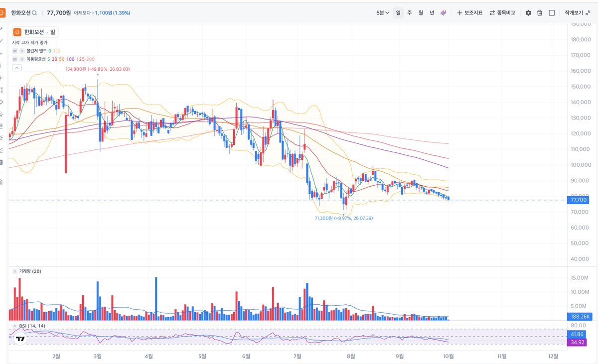Image resolution: width=598 pixels, height=364 pixels.
Task: Open 종목비교 stock comparison
Action: (x=502, y=12)
